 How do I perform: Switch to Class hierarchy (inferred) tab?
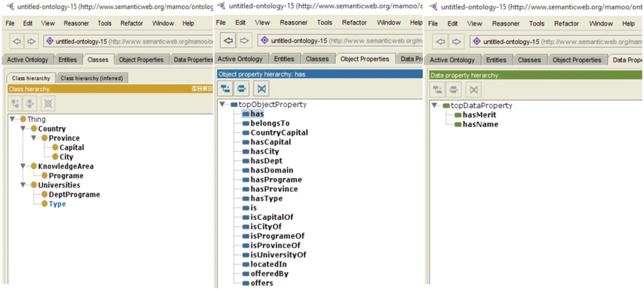[92, 78]
